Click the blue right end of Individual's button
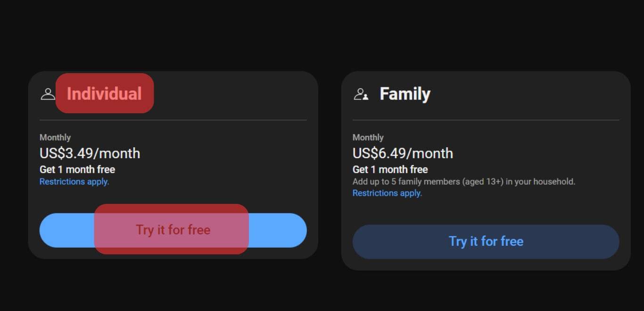 coord(278,230)
